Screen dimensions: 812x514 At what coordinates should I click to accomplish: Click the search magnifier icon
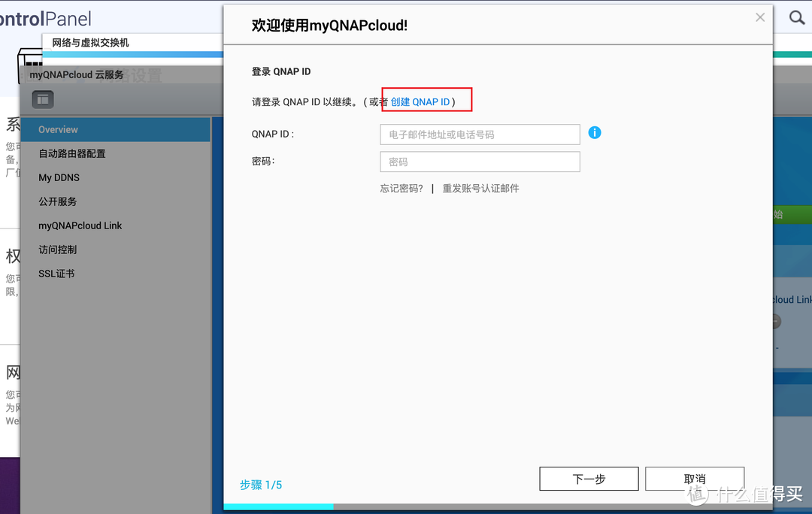796,17
